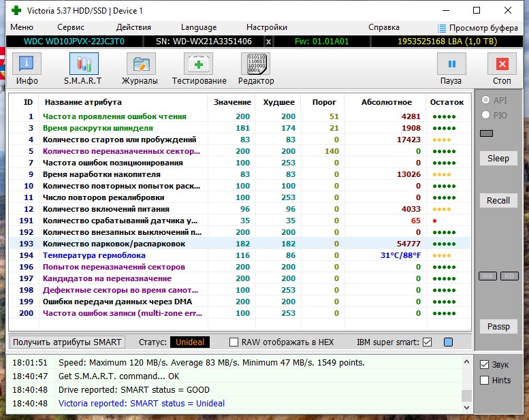529x420 pixels.
Task: Click the temperature value 31°C/88°F
Action: [400, 255]
